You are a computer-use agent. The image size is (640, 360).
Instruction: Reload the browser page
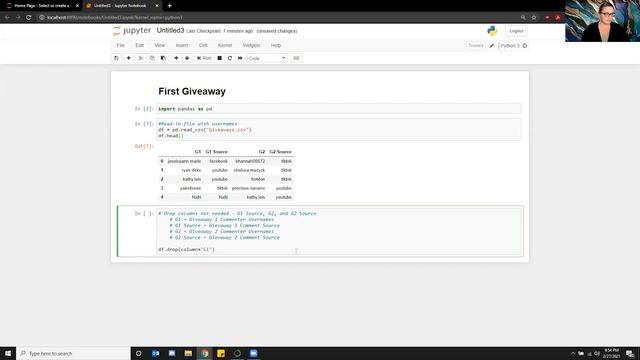(x=29, y=18)
